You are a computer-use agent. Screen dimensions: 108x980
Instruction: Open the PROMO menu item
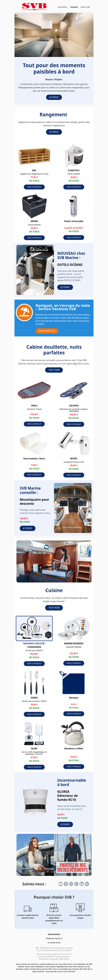[x=74, y=7]
